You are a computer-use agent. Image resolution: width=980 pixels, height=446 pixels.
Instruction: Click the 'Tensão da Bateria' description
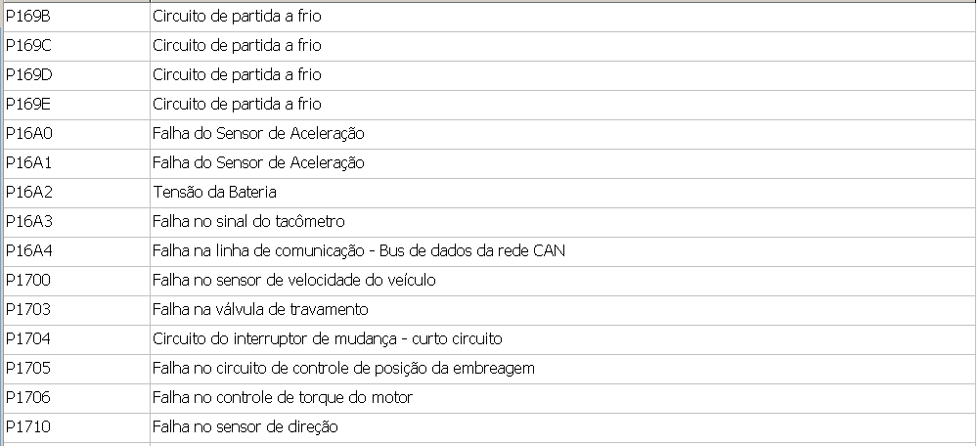tap(215, 192)
